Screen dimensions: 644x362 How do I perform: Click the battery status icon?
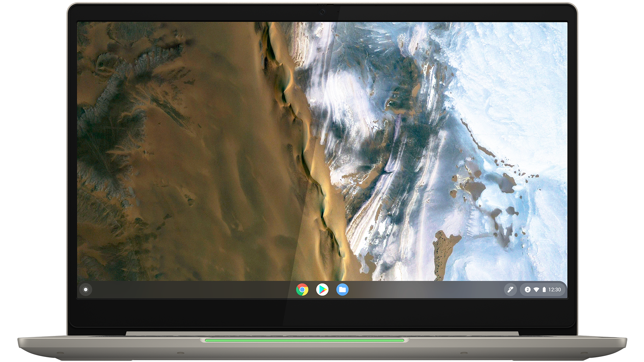[544, 290]
